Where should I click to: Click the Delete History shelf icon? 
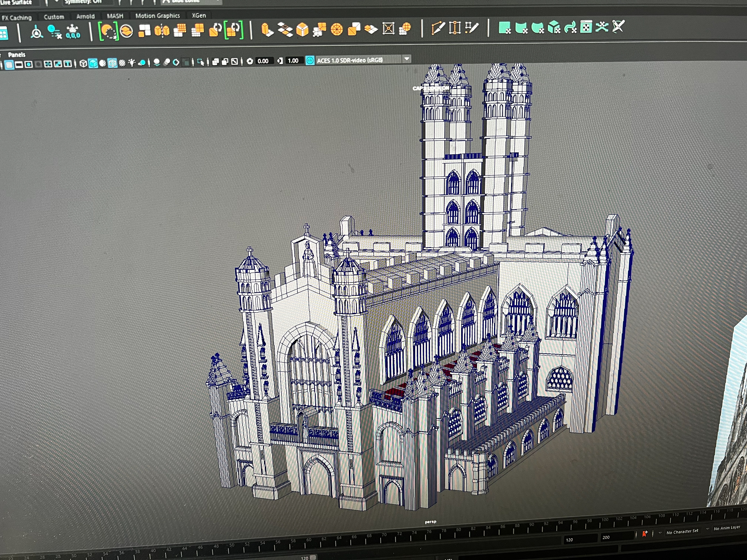coord(54,32)
